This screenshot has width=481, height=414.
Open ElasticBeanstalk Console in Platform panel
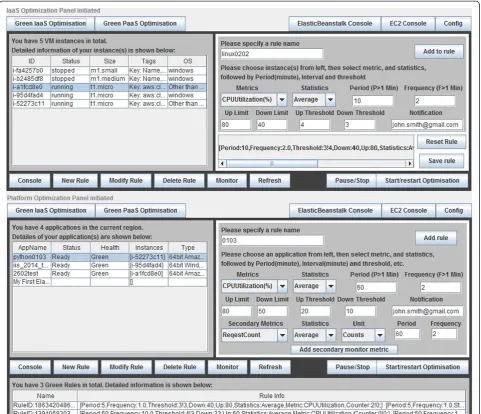[x=335, y=211]
